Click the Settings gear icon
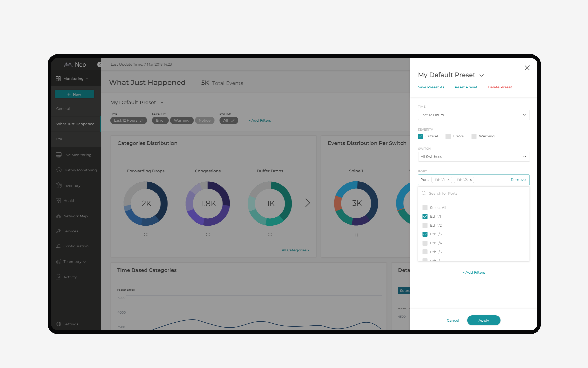The width and height of the screenshot is (588, 368). pyautogui.click(x=59, y=324)
